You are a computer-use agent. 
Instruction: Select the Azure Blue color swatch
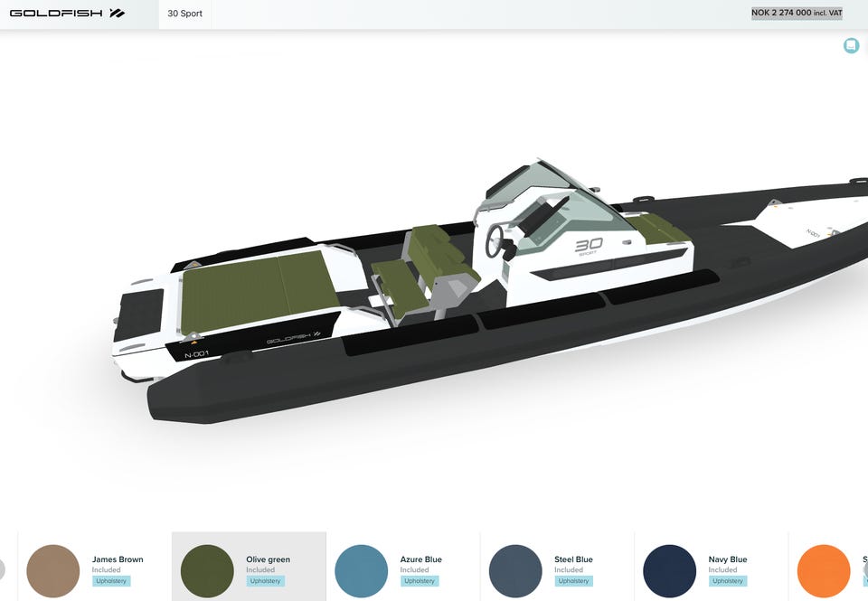[362, 570]
